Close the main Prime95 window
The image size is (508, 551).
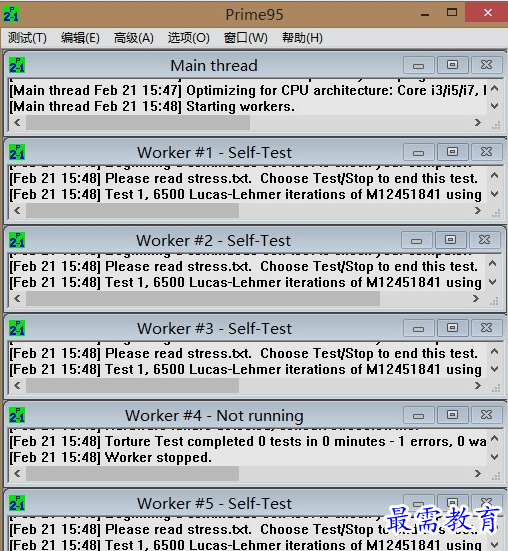tap(487, 13)
